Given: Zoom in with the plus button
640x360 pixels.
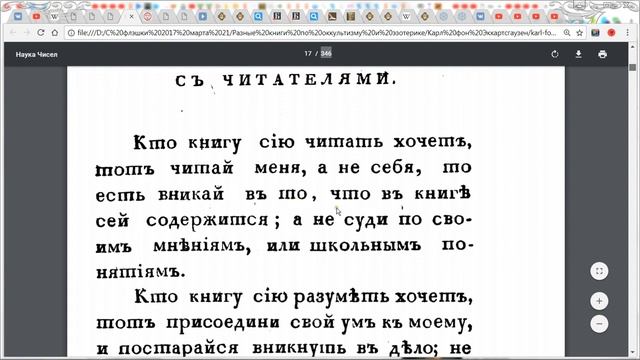Looking at the screenshot, I should click(x=599, y=301).
